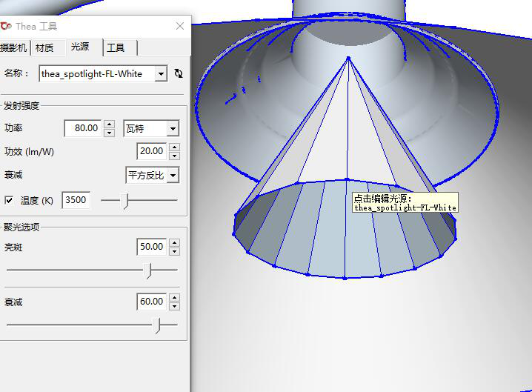The image size is (532, 392).
Task: Click the 功率 value field 80.00
Action: coord(83,128)
